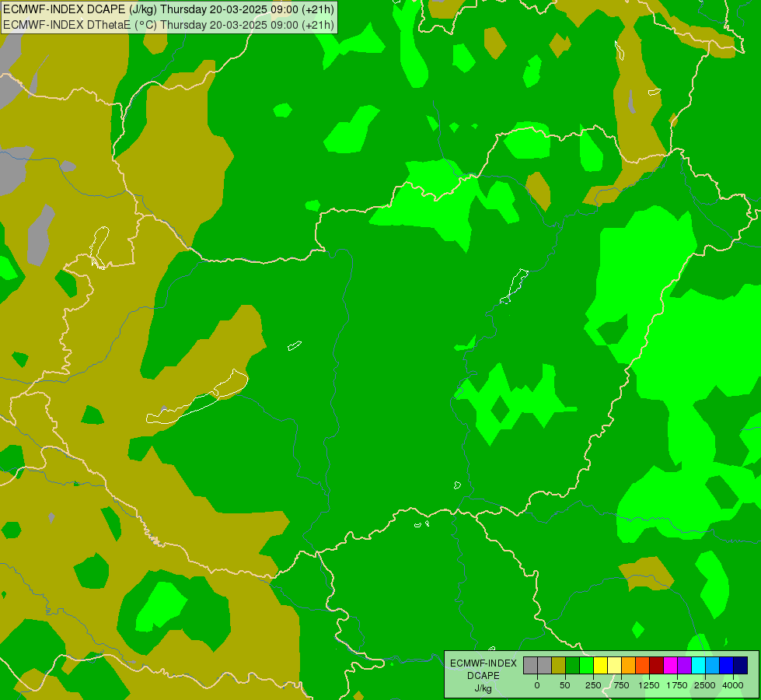Click the legend value 4000
Screen dimensions: 761x700
click(733, 685)
